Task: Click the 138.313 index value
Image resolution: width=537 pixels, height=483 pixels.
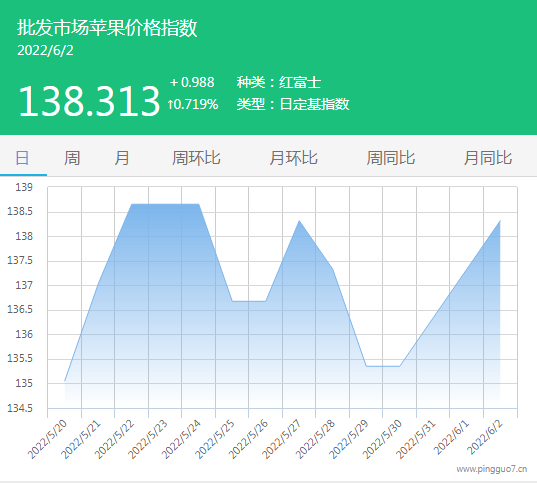Action: [89, 101]
